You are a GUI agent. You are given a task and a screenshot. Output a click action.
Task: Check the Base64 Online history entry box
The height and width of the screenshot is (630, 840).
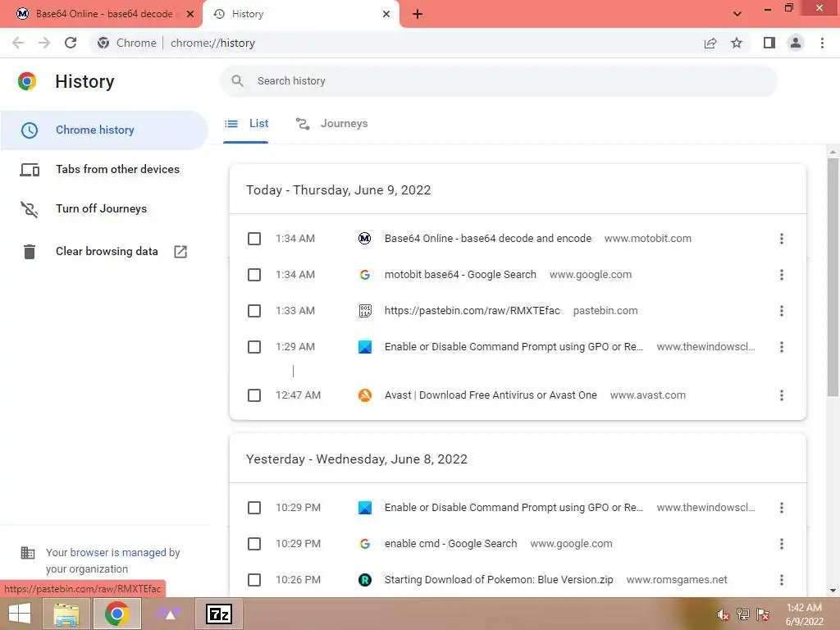tap(254, 239)
